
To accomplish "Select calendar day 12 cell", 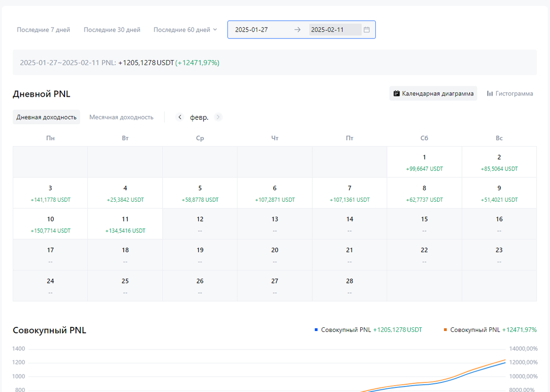I will pos(200,224).
